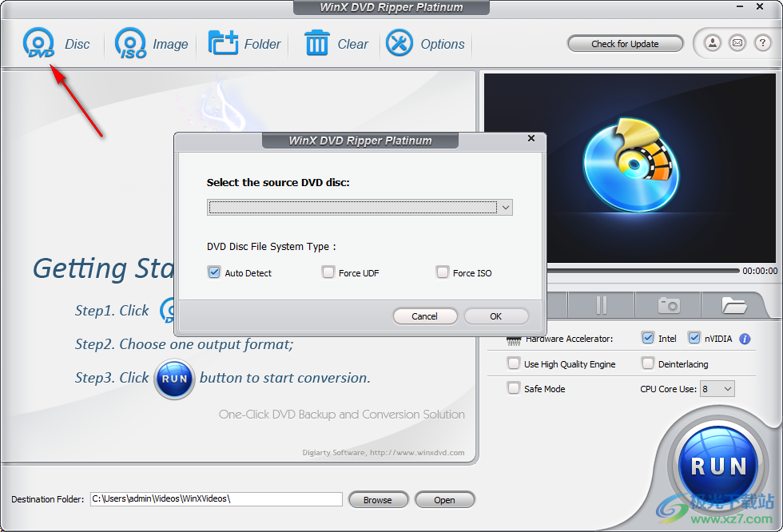Viewport: 783px width, 532px height.
Task: Open the CPU Core Use dropdown
Action: [717, 388]
